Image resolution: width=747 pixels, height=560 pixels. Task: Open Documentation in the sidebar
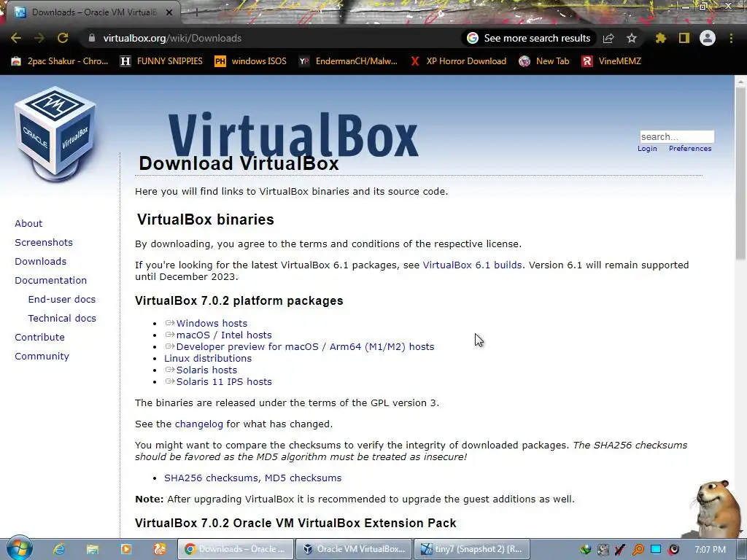pos(51,281)
